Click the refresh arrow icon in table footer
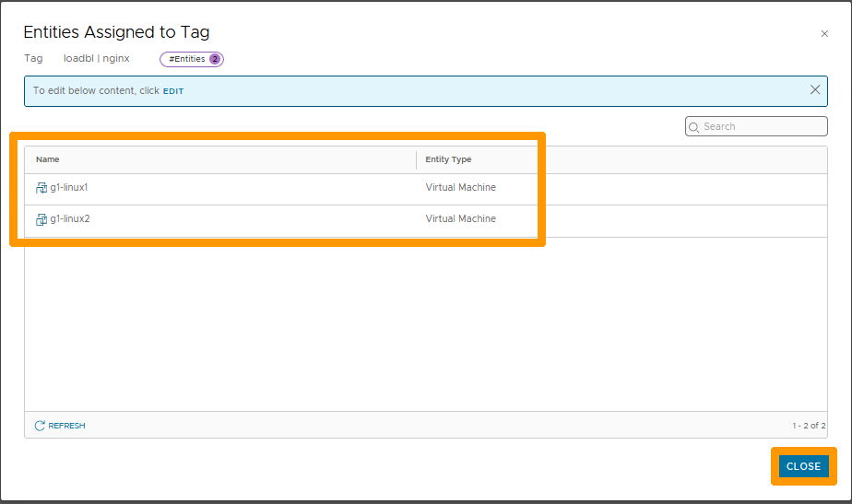This screenshot has height=504, width=852. pos(40,426)
